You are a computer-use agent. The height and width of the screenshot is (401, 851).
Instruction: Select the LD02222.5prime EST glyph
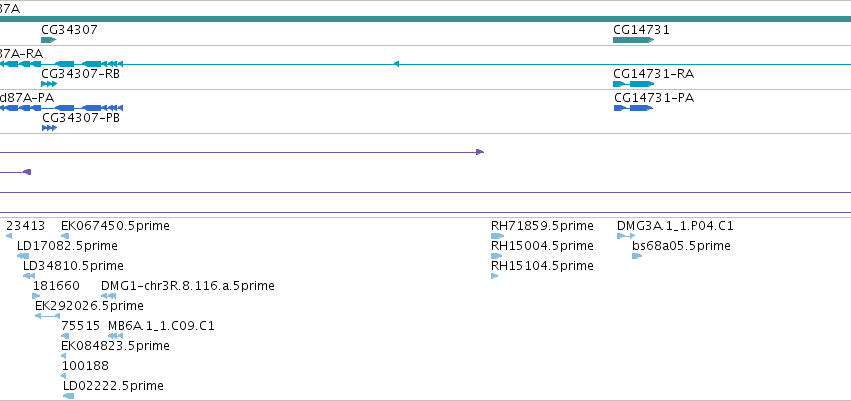point(68,396)
